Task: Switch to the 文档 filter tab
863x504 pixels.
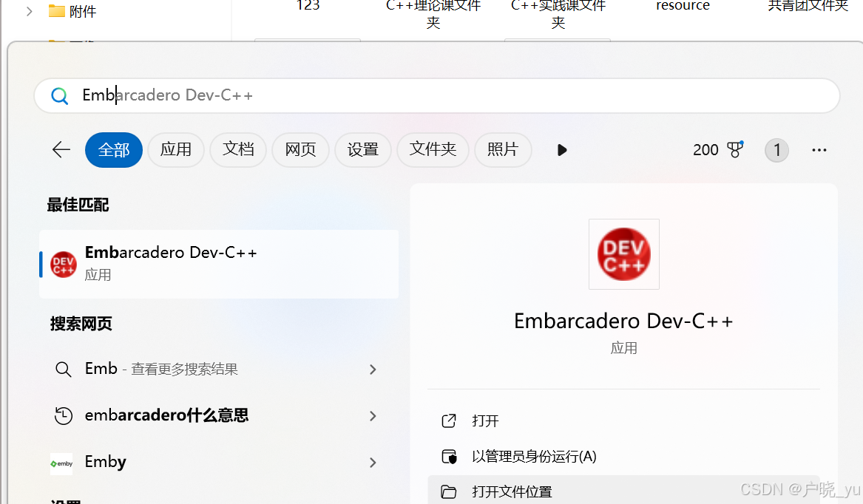Action: point(238,150)
